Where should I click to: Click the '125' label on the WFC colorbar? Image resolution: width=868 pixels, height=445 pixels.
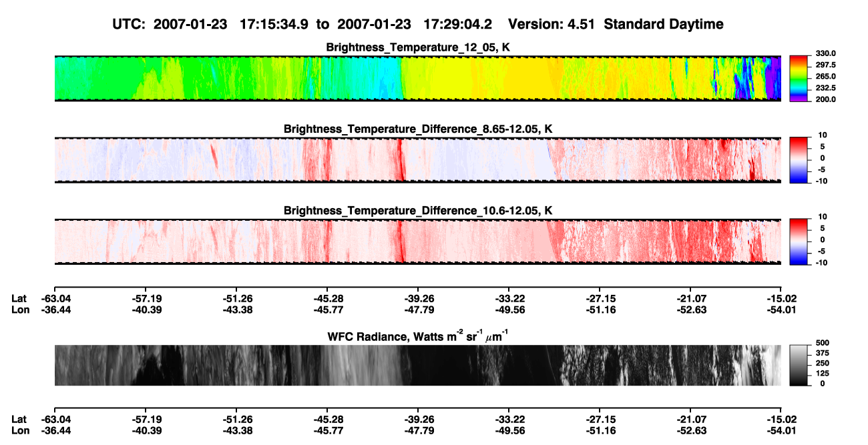point(822,374)
